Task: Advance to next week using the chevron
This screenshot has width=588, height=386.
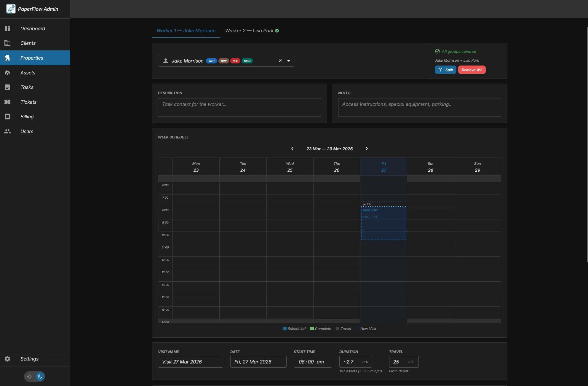Action: coord(366,149)
